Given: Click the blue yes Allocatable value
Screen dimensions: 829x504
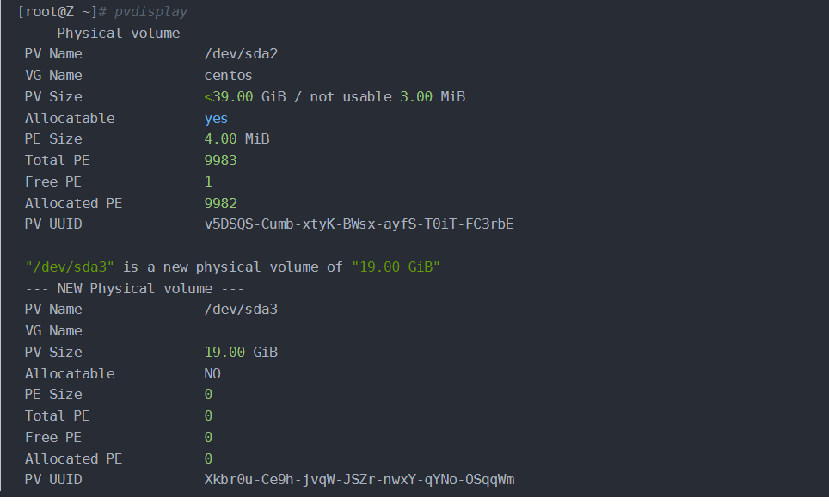Looking at the screenshot, I should tap(216, 119).
